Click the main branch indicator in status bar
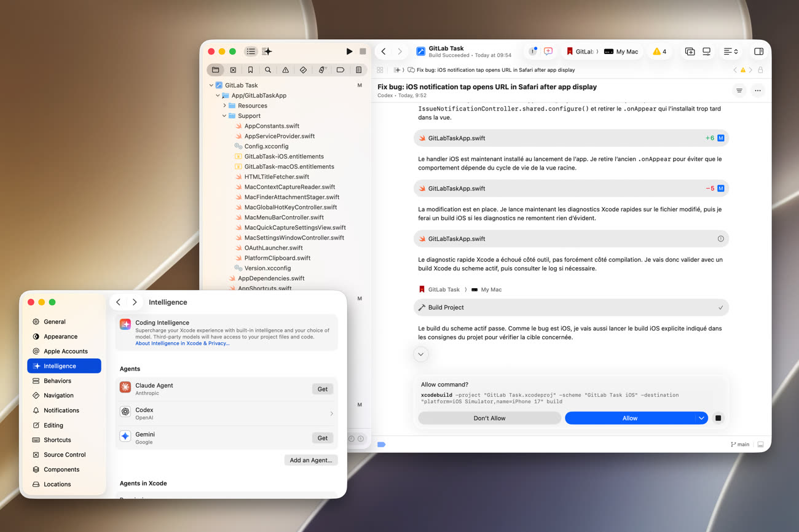The height and width of the screenshot is (532, 799). pyautogui.click(x=740, y=444)
